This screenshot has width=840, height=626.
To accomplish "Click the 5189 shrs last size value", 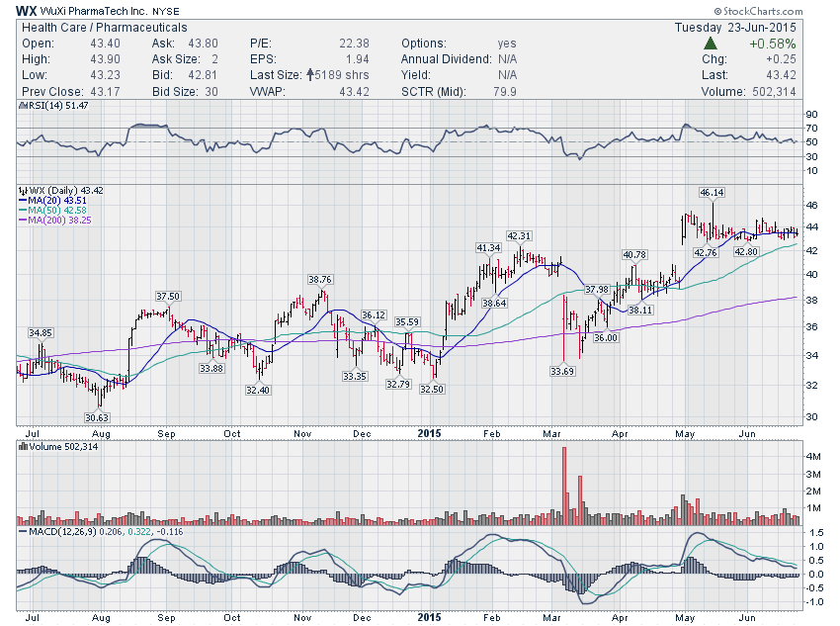I will tap(342, 75).
